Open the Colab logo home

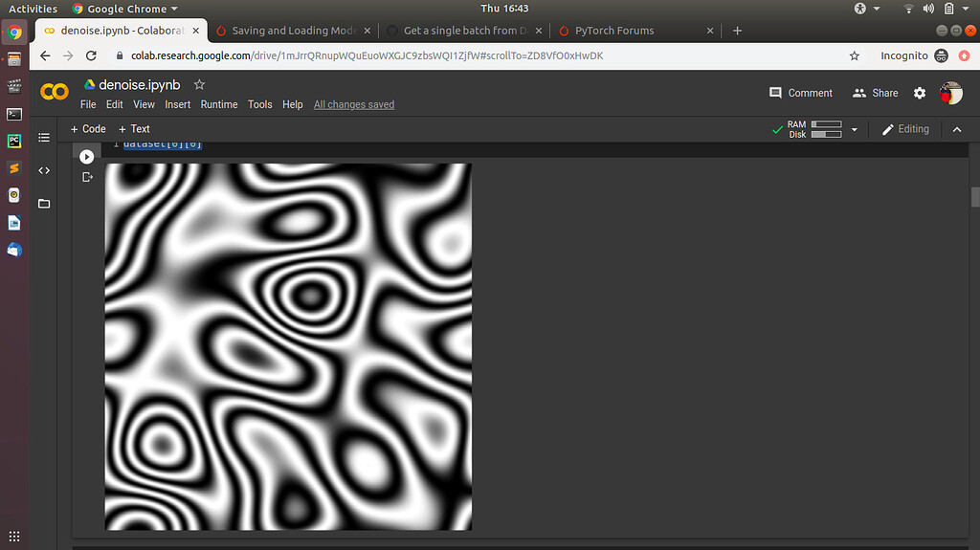pyautogui.click(x=55, y=93)
